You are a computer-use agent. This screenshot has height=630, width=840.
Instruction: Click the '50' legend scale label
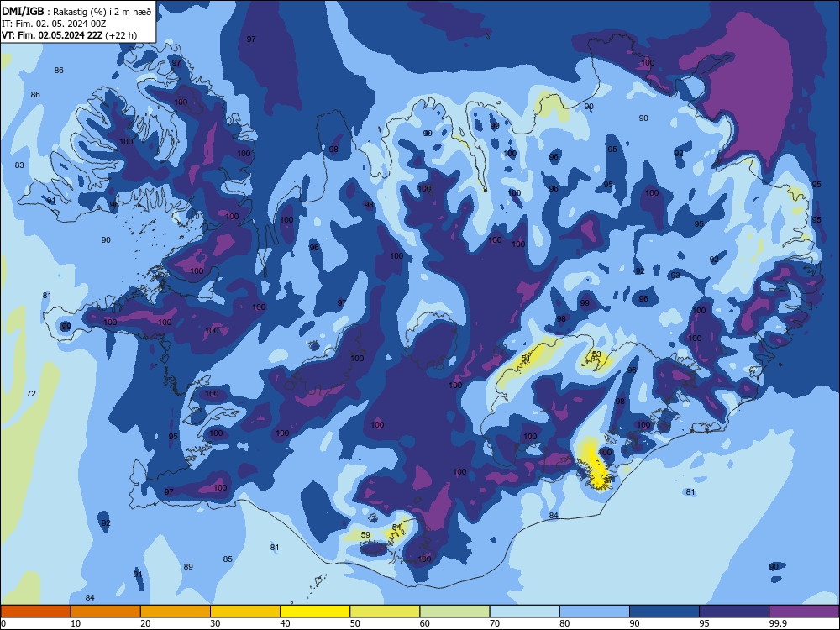tap(355, 623)
